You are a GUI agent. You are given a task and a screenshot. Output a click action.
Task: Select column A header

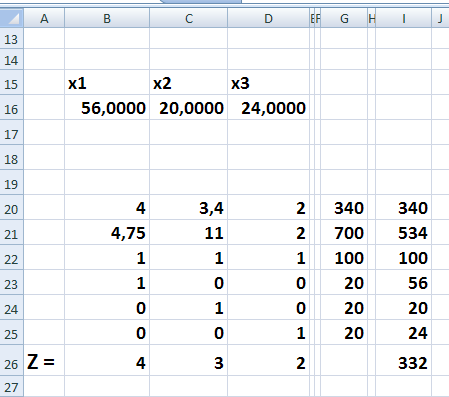[44, 18]
